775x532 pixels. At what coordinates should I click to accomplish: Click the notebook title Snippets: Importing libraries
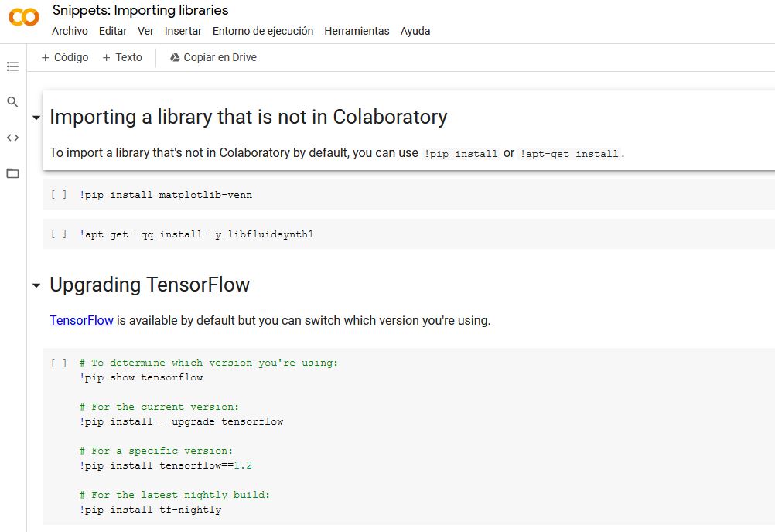click(140, 11)
